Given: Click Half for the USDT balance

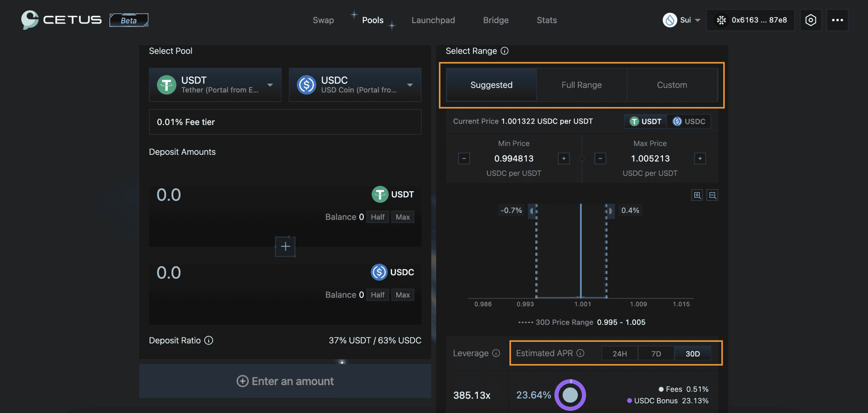Looking at the screenshot, I should point(378,217).
